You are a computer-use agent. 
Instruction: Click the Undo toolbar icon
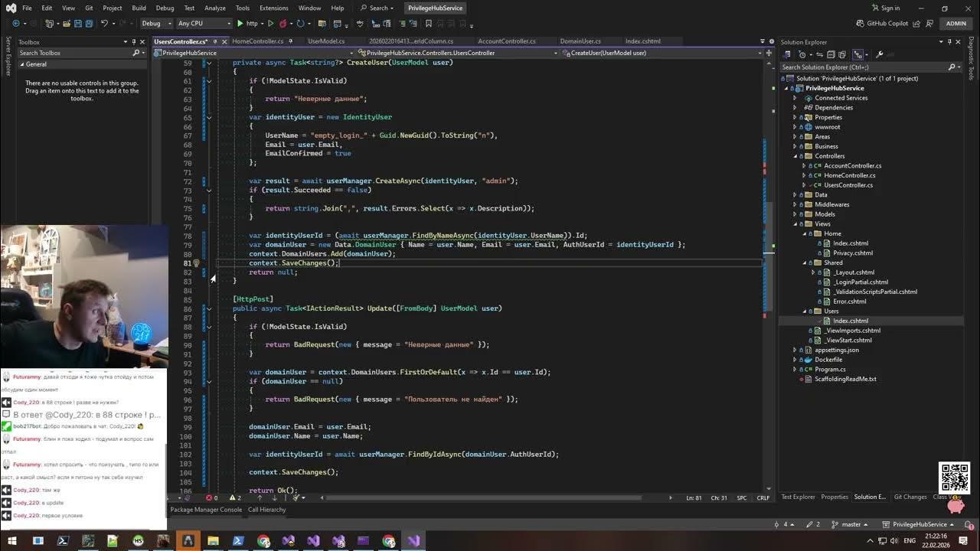click(x=104, y=23)
